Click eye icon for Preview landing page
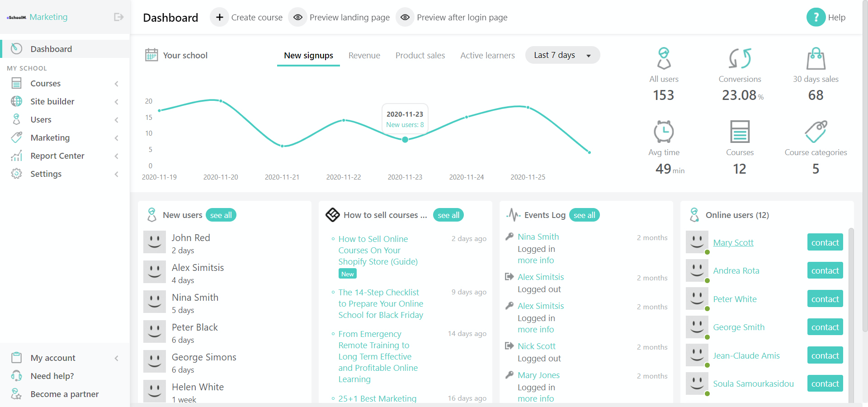The width and height of the screenshot is (868, 407). (297, 17)
